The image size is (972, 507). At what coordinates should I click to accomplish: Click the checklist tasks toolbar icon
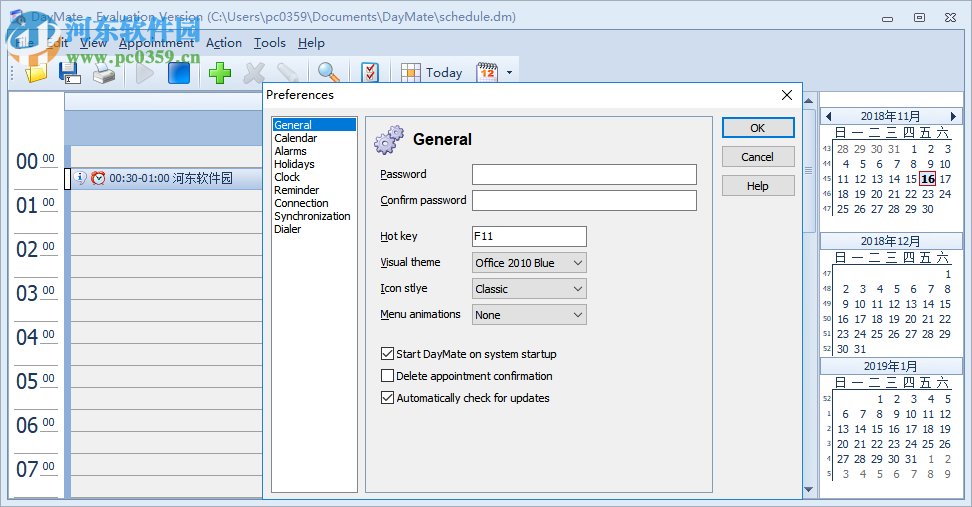point(370,72)
